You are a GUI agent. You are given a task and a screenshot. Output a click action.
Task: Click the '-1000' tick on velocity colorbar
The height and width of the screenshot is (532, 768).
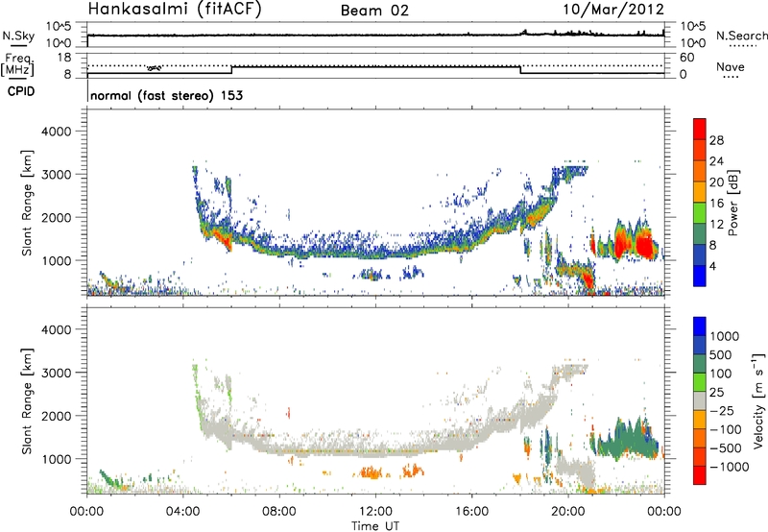(729, 467)
